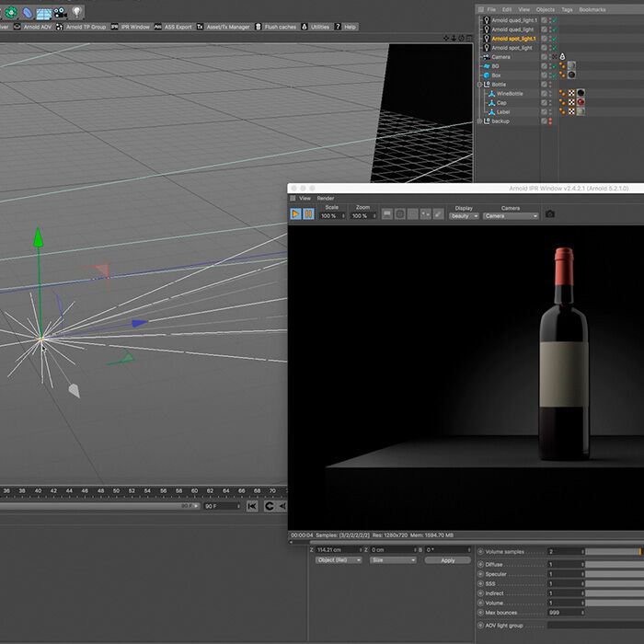Viewport: 644px width, 644px height.
Task: Open the Camera dropdown in IPR window
Action: [x=511, y=215]
